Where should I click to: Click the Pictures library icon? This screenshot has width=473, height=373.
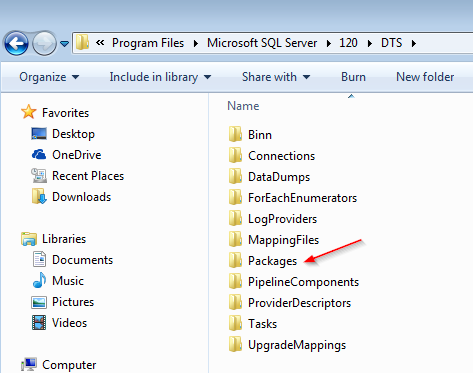coord(39,302)
